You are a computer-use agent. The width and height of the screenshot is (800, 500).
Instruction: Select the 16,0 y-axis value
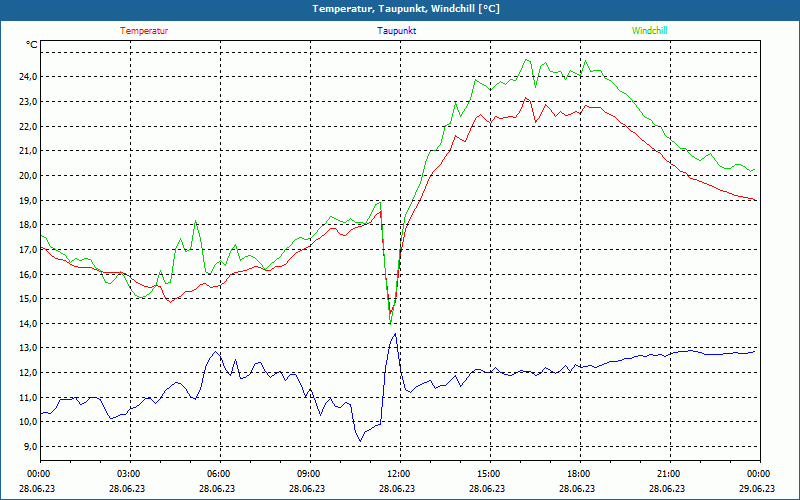[29, 274]
